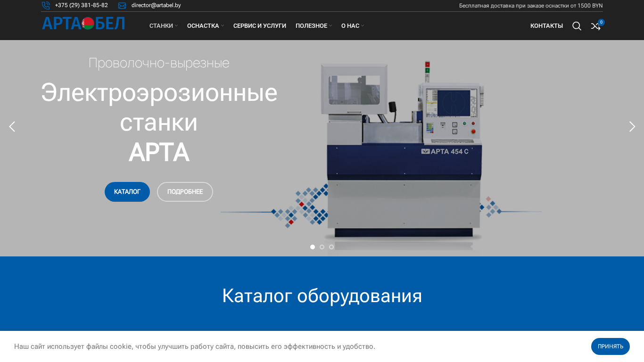Viewport: 644px width, 362px height.
Task: Open the search magnifier icon
Action: pos(577,26)
